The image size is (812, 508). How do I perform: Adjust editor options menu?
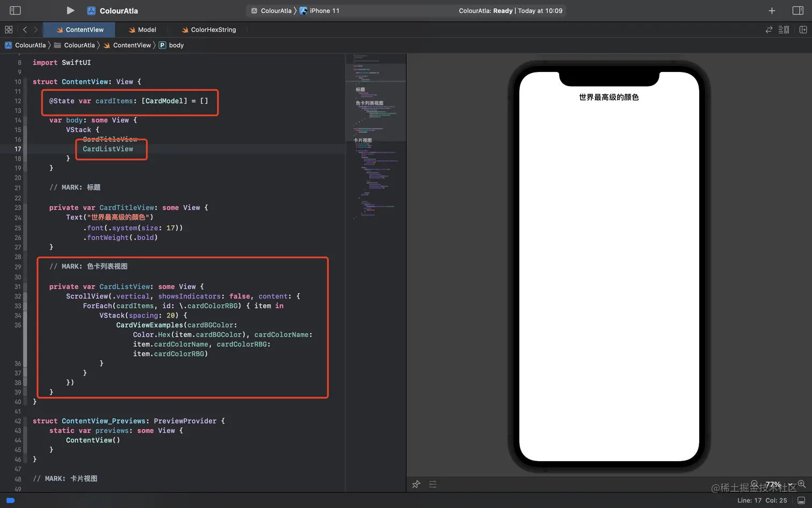click(x=784, y=30)
